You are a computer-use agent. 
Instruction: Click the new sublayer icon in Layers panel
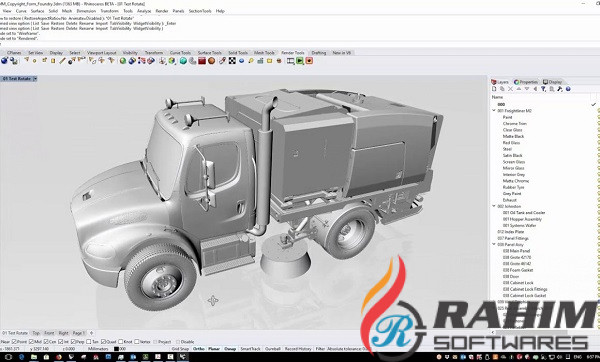[502, 89]
